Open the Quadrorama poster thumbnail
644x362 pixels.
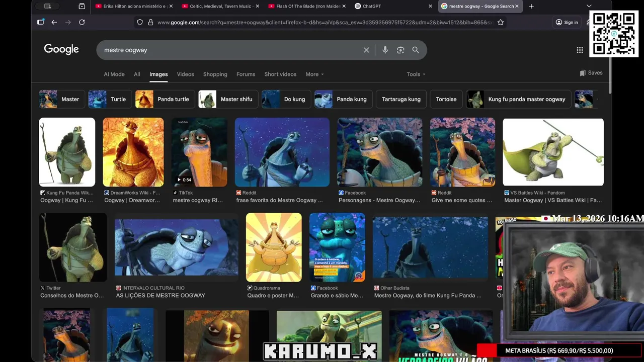coord(274,247)
